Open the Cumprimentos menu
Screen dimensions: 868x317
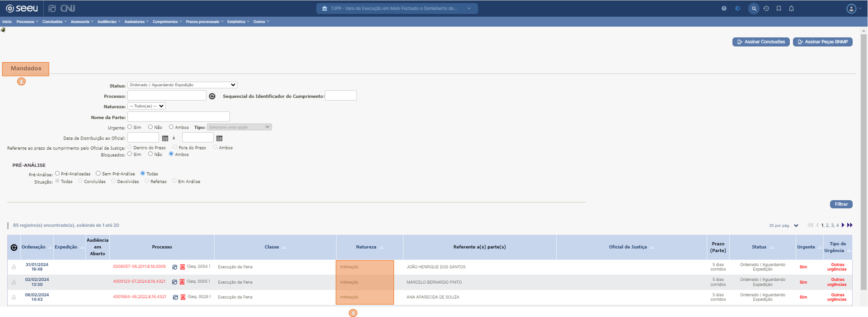tap(167, 22)
